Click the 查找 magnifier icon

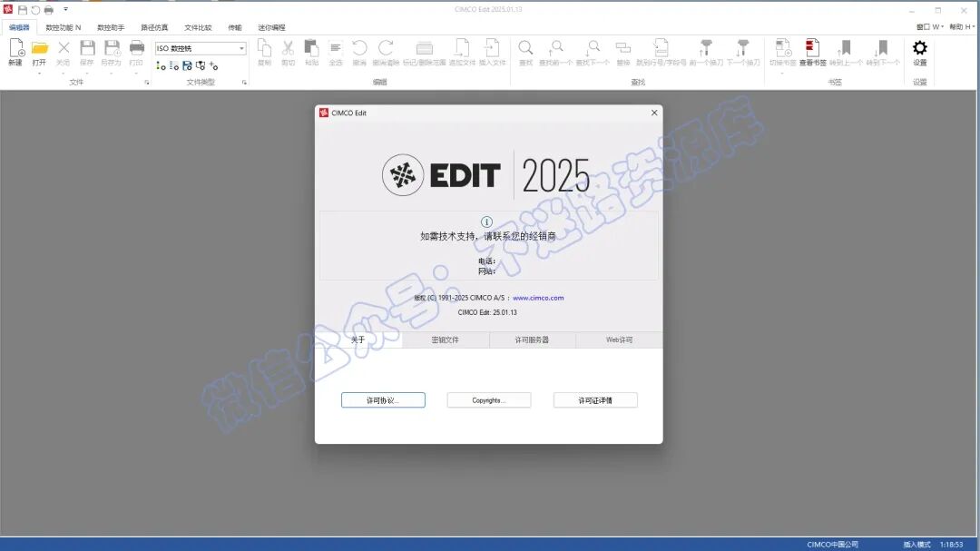(525, 48)
